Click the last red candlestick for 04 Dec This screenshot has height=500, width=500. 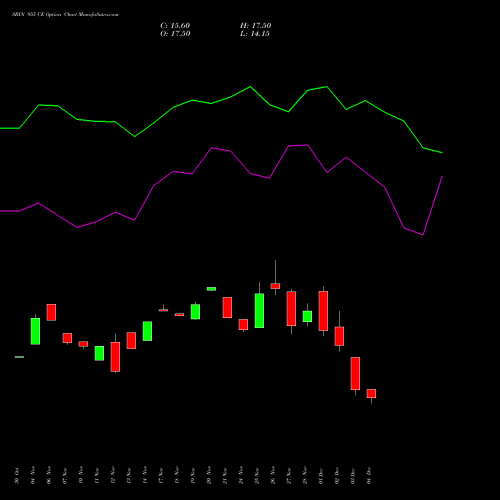click(x=371, y=394)
